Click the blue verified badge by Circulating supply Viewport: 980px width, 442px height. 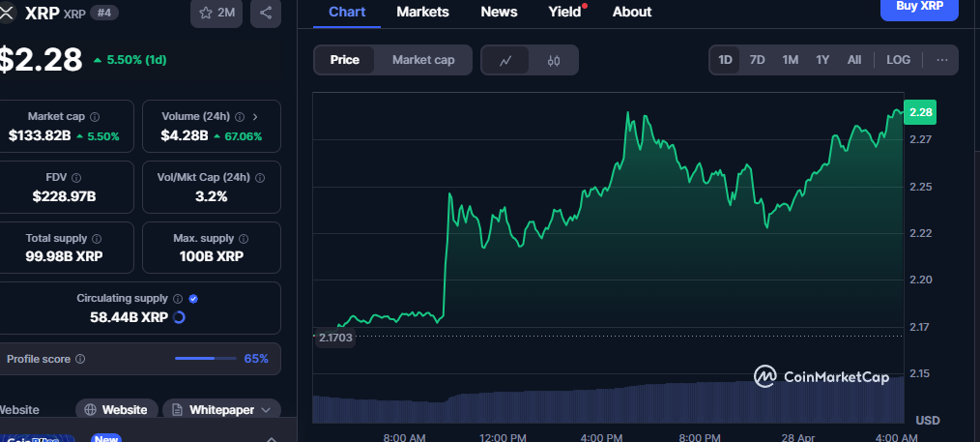pyautogui.click(x=193, y=299)
